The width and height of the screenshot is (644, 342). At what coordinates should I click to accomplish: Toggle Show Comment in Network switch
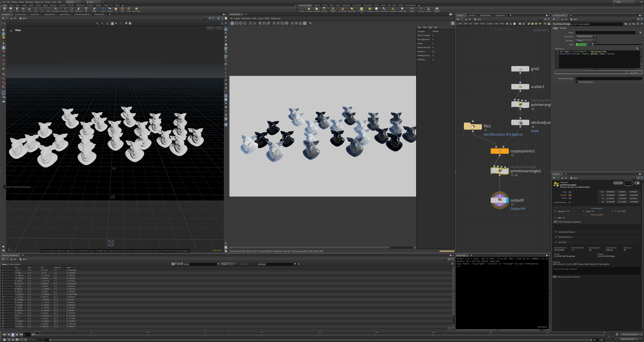tap(555, 277)
